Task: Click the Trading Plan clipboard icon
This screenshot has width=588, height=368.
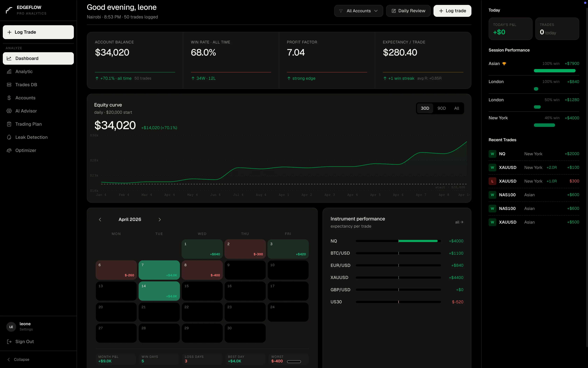Action: point(9,124)
